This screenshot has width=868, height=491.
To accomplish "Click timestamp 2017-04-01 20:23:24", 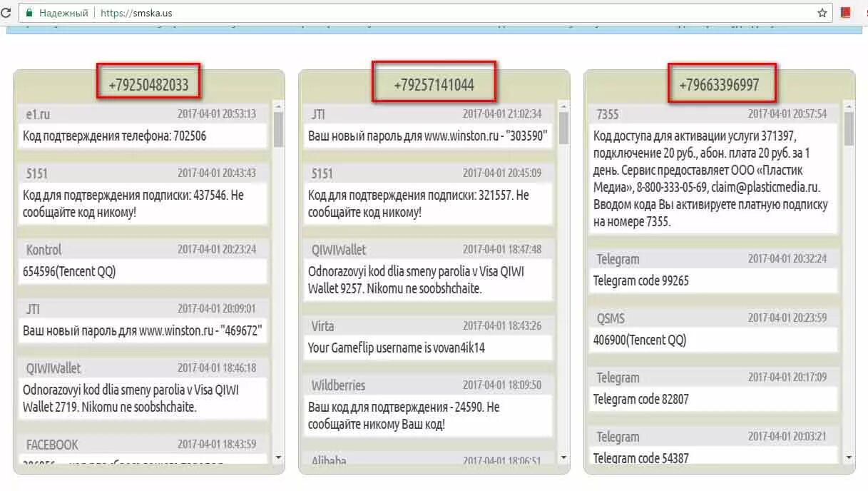I will tap(217, 249).
